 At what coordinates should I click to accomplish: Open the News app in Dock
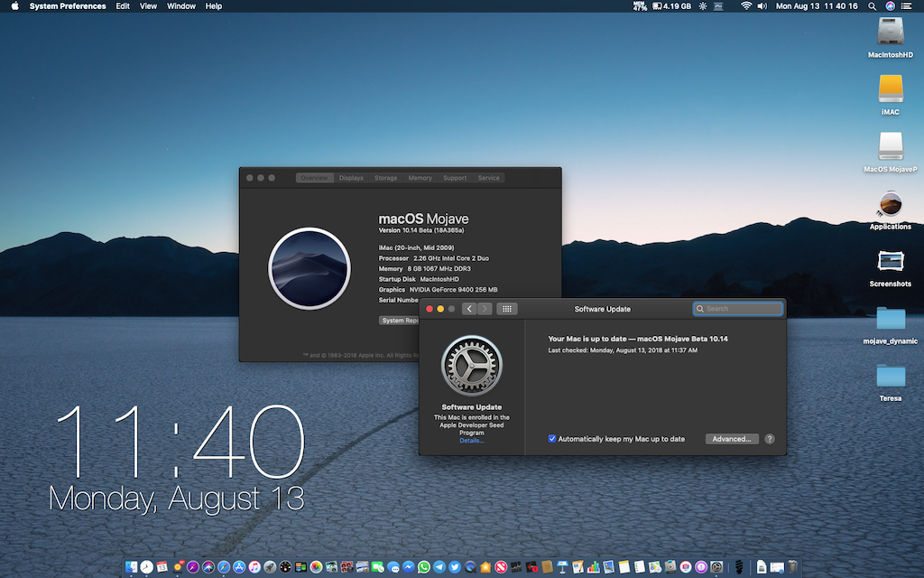500,567
